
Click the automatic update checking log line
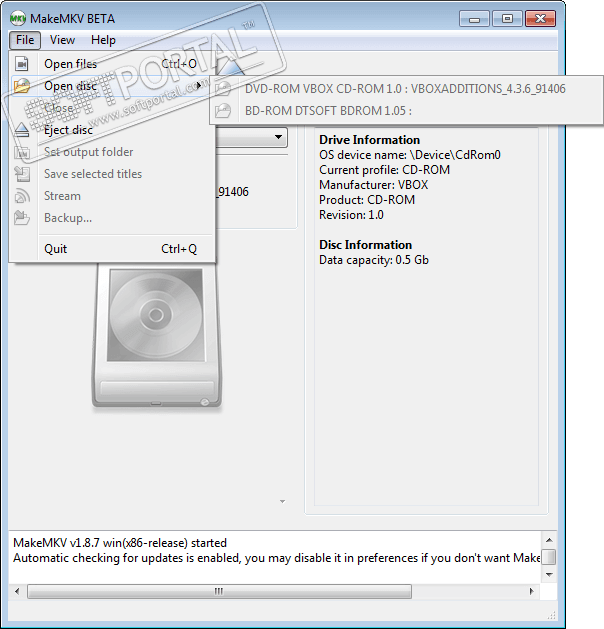277,558
